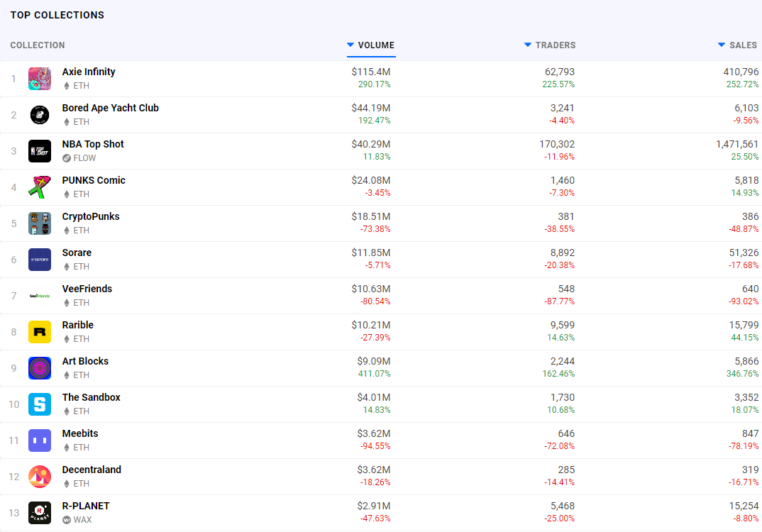Click the FLOW chain icon under NBA Top Shot
Viewport: 762px width, 532px height.
(67, 158)
